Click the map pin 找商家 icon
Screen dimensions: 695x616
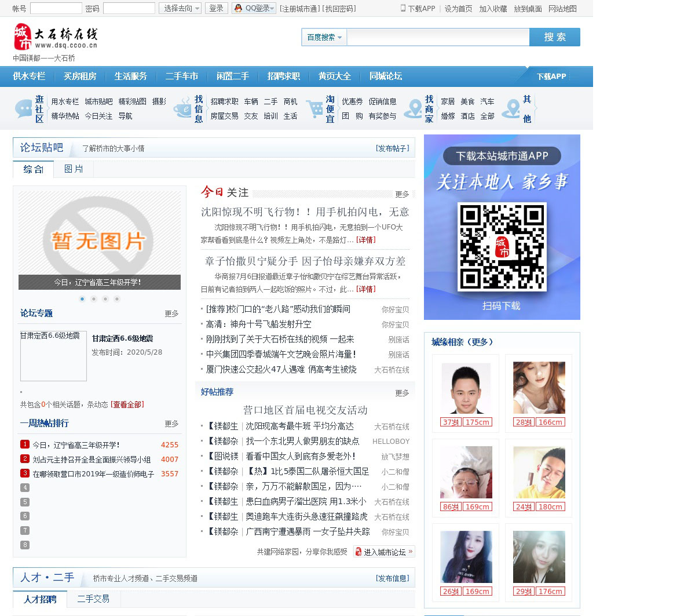click(414, 108)
